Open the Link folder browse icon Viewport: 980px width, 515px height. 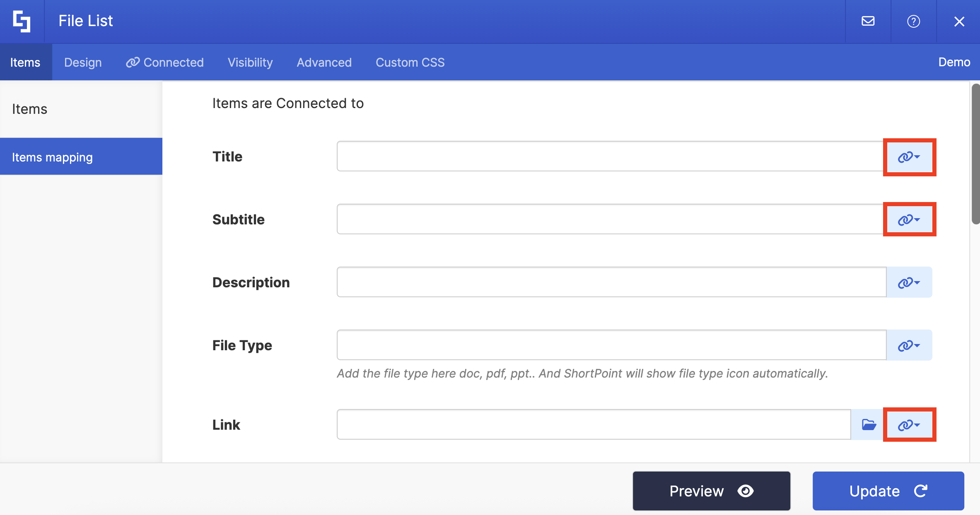(x=869, y=425)
